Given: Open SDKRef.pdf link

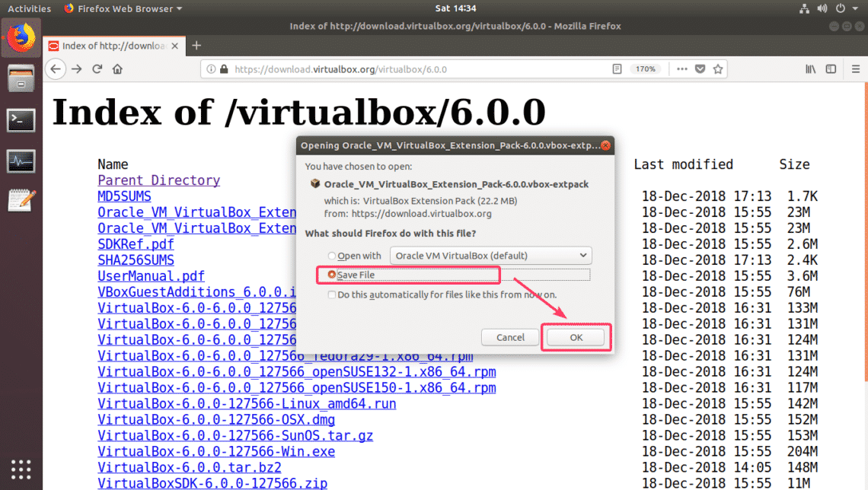Looking at the screenshot, I should pos(136,244).
